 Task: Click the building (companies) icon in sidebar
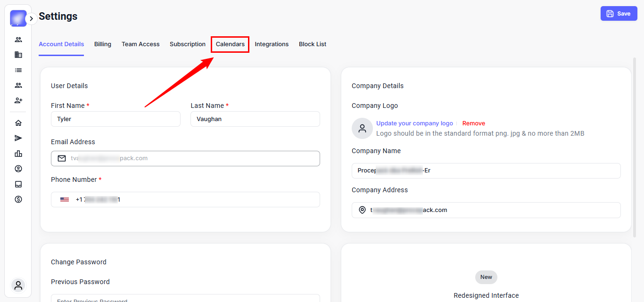pyautogui.click(x=18, y=55)
